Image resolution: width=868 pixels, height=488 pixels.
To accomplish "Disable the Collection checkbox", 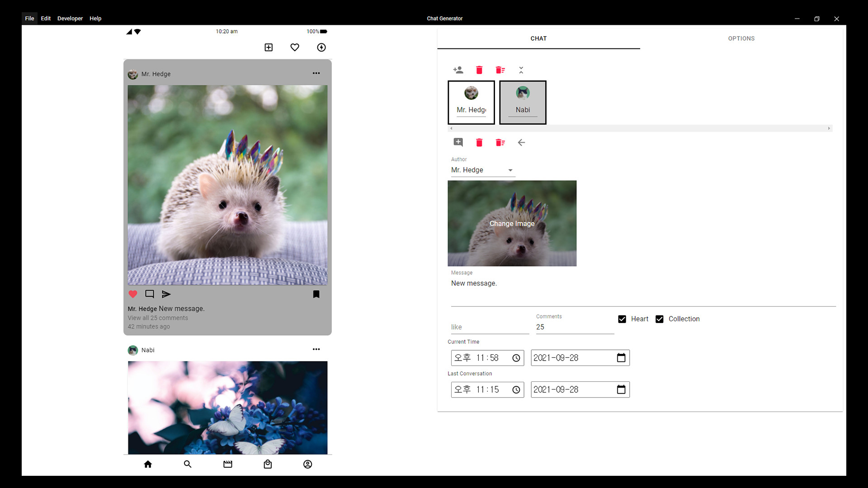I will coord(660,319).
